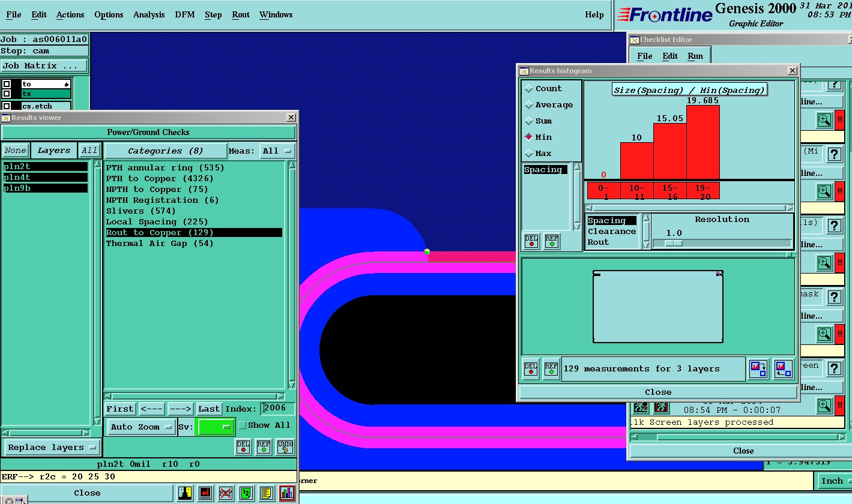This screenshot has width=852, height=504.
Task: Click UNDO icon in Results viewer
Action: (x=285, y=446)
